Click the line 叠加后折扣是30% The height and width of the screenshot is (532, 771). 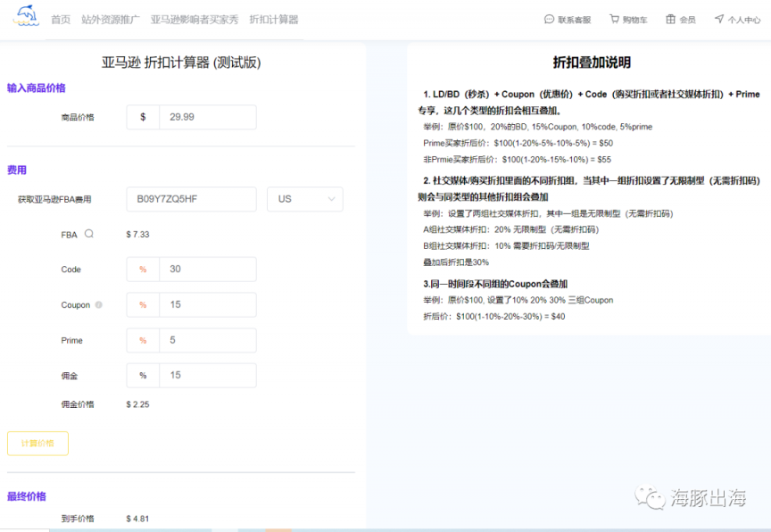pyautogui.click(x=456, y=262)
